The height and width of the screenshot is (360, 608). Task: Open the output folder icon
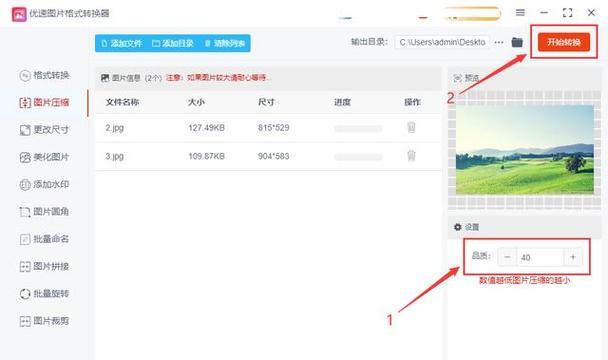pos(517,42)
